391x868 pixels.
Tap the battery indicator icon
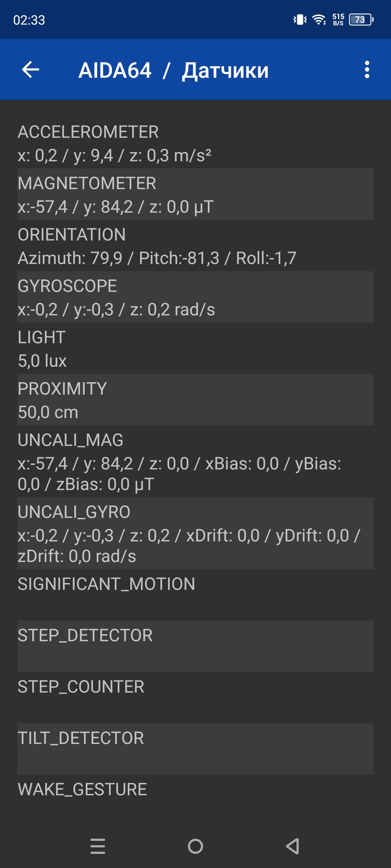361,20
